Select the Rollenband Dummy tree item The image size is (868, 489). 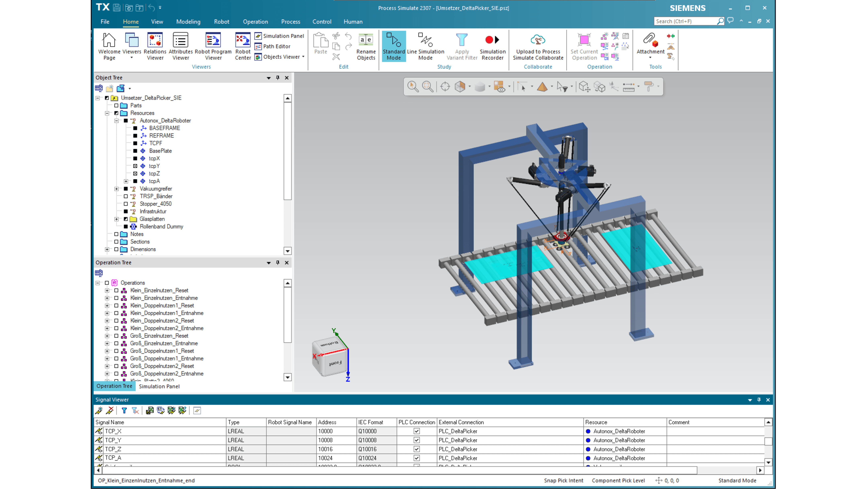click(161, 227)
